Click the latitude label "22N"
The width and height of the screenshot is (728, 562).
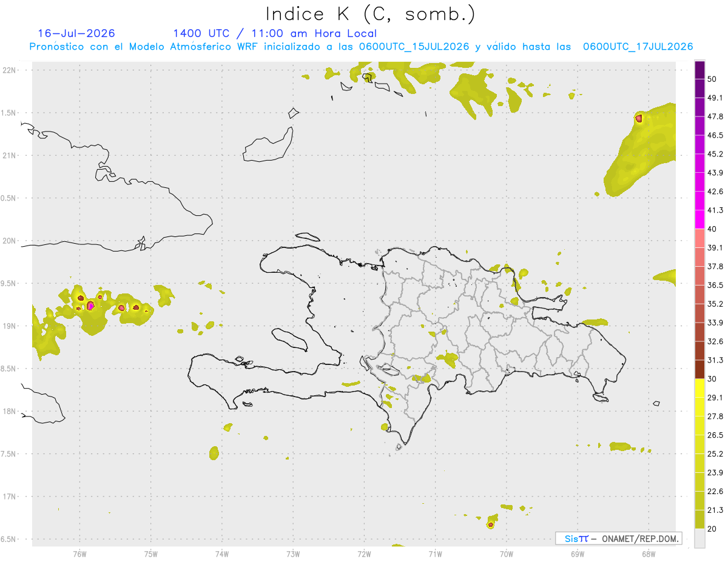pos(10,70)
